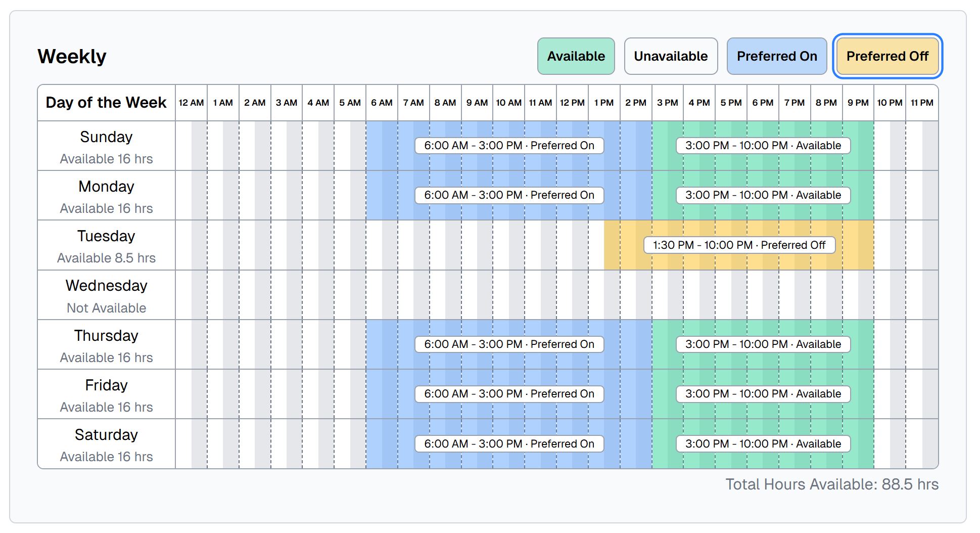This screenshot has height=533, width=980.
Task: Select the Unavailable mode button
Action: [671, 56]
